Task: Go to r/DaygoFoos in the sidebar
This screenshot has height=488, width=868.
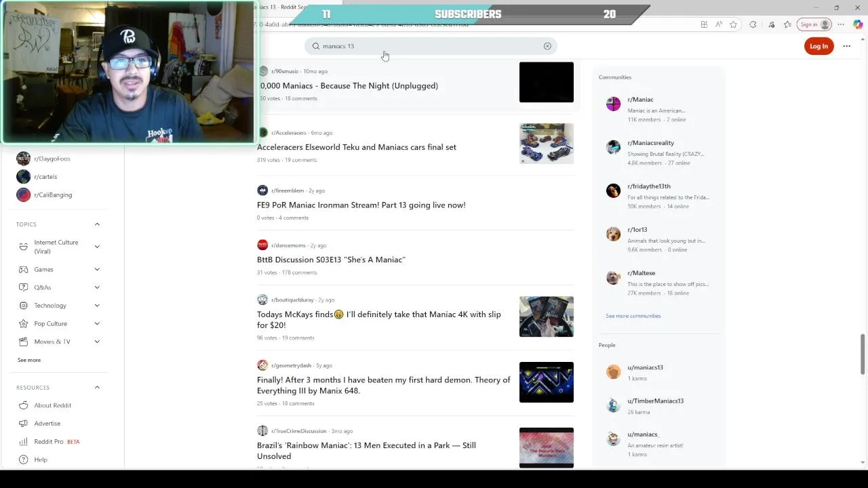Action: pos(52,159)
